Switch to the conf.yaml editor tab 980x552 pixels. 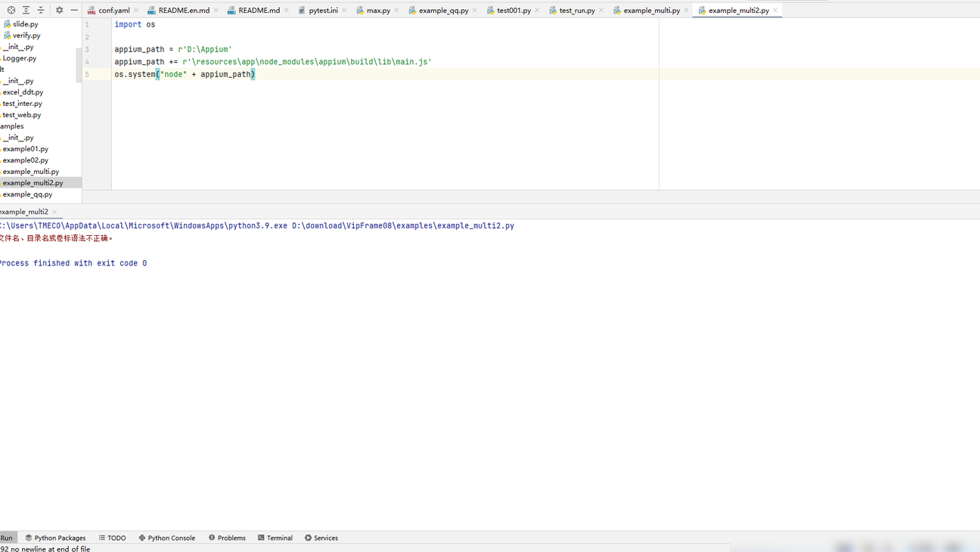click(113, 11)
